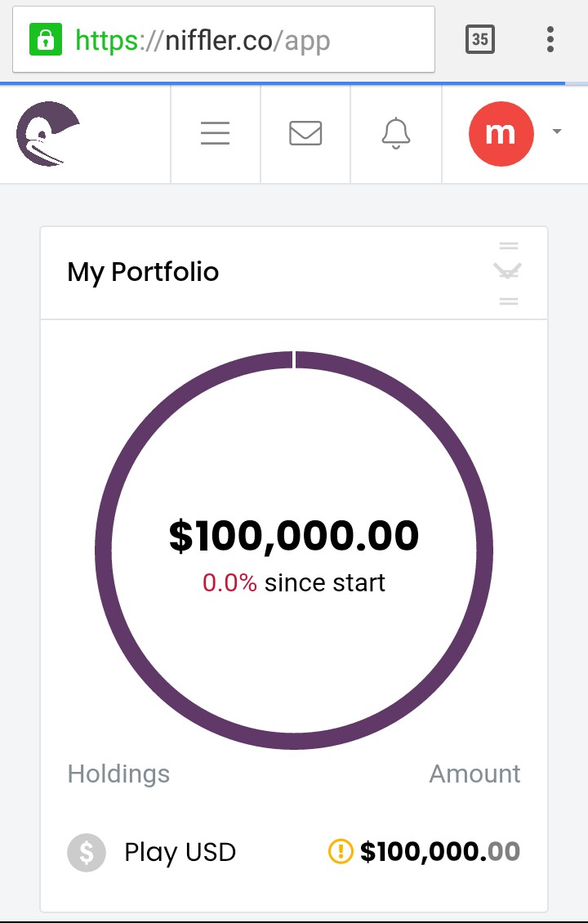Click the top drag handle of My Portfolio
The width and height of the screenshot is (588, 923).
pyautogui.click(x=509, y=246)
